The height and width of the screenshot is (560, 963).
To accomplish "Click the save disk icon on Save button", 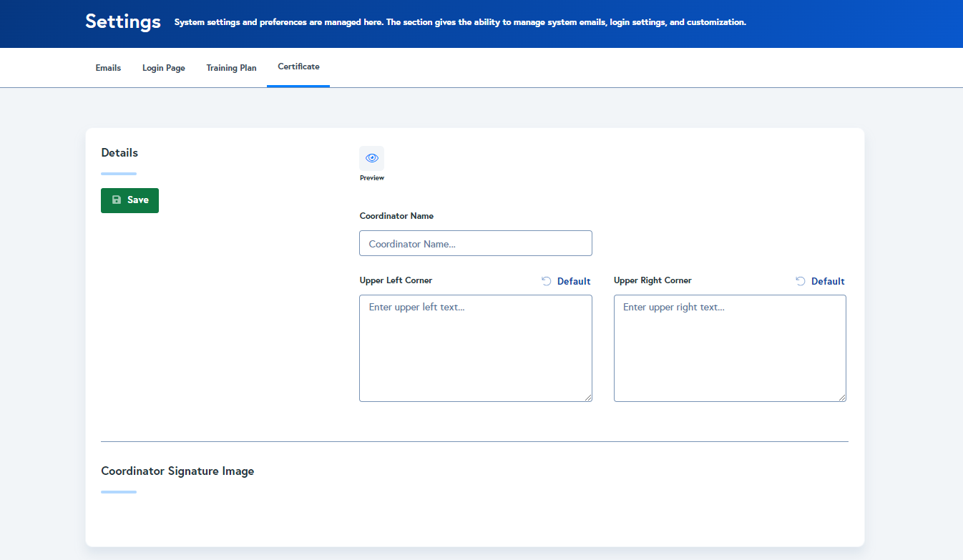I will coord(116,200).
